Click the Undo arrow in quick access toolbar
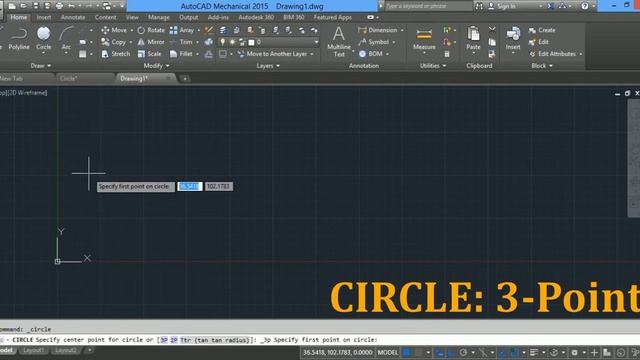Screen dimensions: 640x360 pyautogui.click(x=71, y=6)
